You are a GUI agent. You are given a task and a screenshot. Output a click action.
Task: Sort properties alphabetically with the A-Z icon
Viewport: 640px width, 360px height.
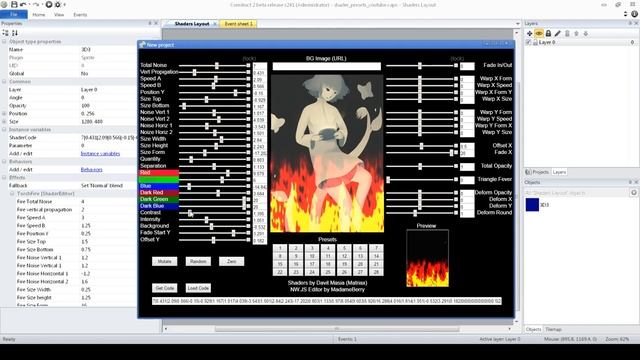[x=15, y=33]
